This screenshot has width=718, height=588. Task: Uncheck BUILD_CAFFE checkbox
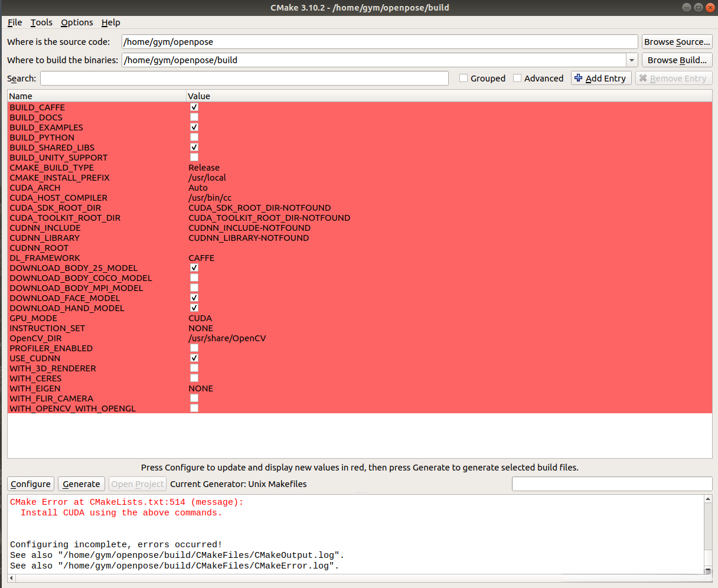(x=194, y=107)
